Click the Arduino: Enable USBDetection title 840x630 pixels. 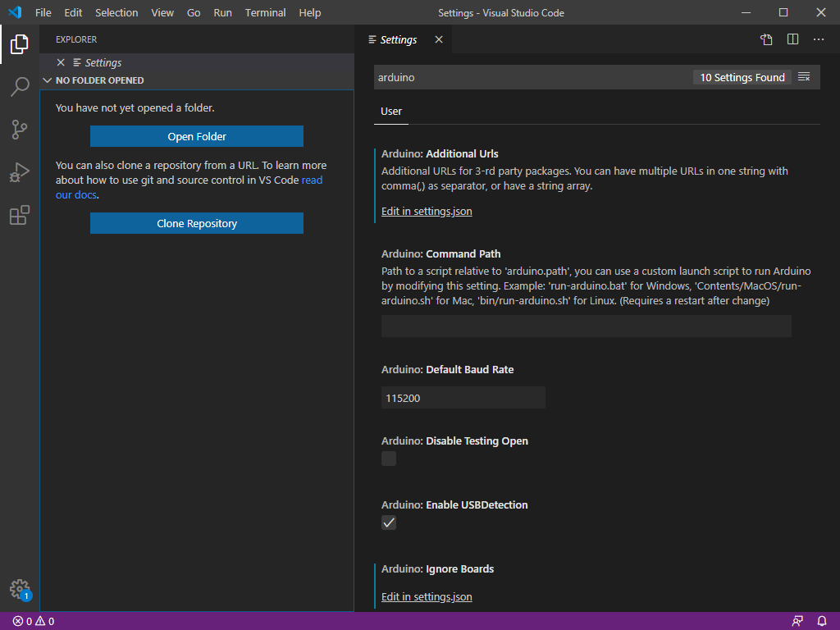tap(454, 504)
